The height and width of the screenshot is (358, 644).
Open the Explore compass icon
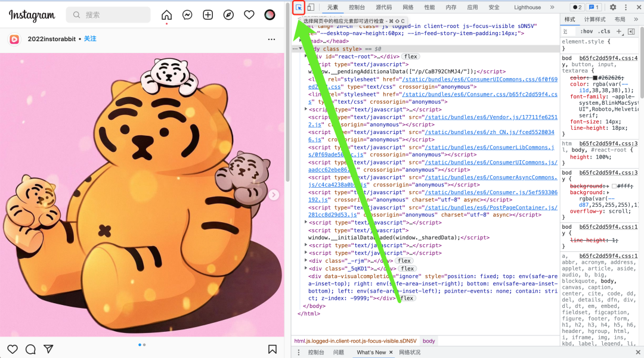[x=228, y=15]
